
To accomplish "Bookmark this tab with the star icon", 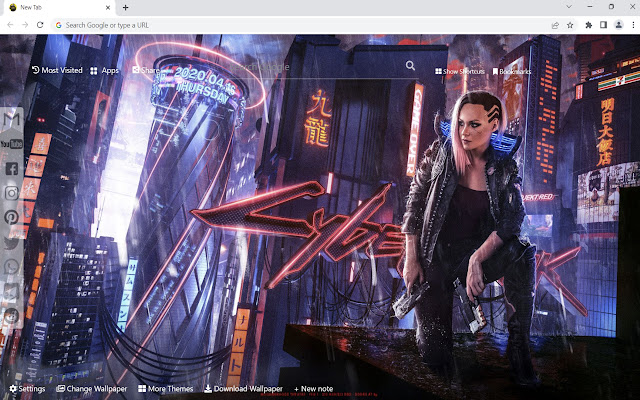I will [570, 25].
